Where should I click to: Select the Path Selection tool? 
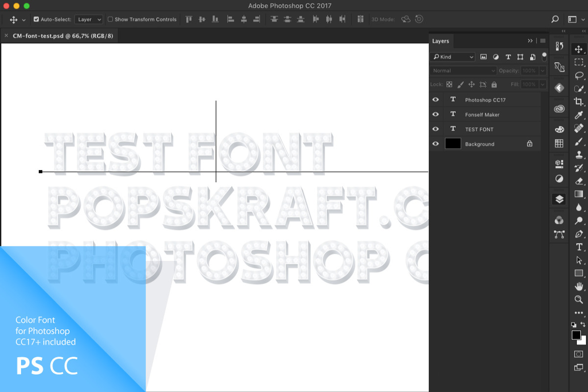pos(579,260)
